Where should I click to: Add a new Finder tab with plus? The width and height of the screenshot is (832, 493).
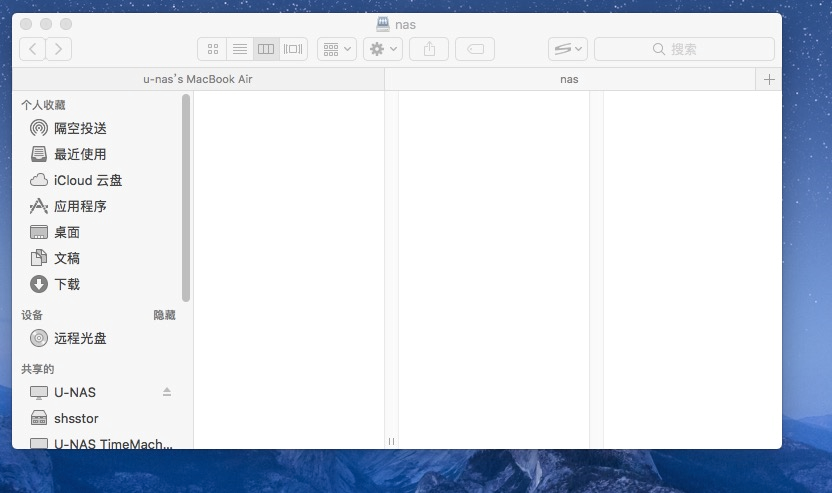(x=769, y=80)
